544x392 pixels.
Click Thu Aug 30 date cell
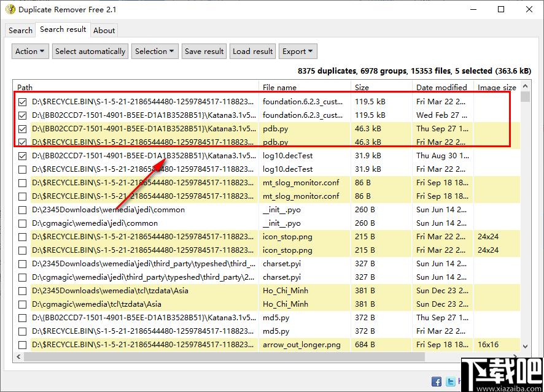[442, 156]
